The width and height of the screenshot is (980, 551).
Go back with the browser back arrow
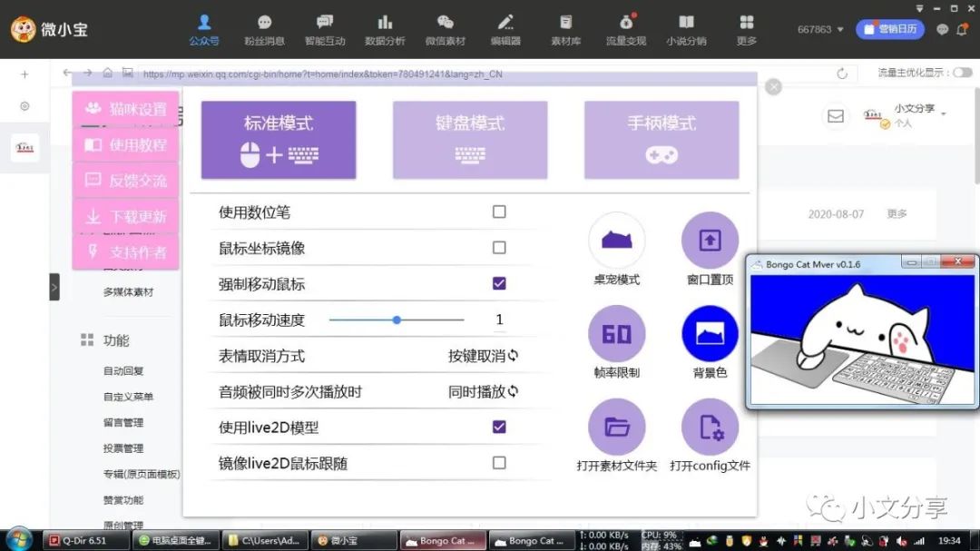pos(67,74)
